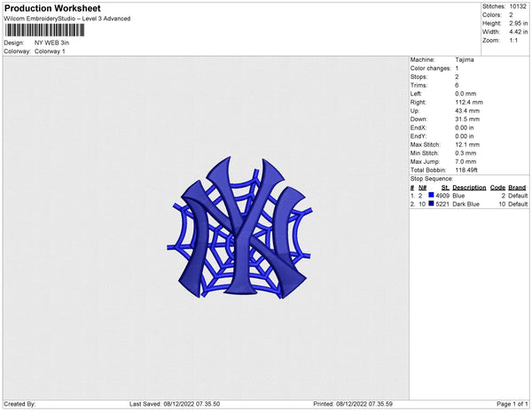Click the NY web embroidery design preview

(x=239, y=228)
